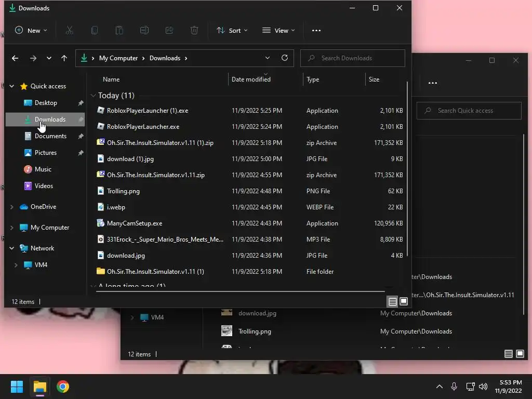Viewport: 532px width, 399px height.
Task: Click the Oh.Sir.The.Insult.Simulator.v1.11.zip archive icon
Action: click(100, 175)
